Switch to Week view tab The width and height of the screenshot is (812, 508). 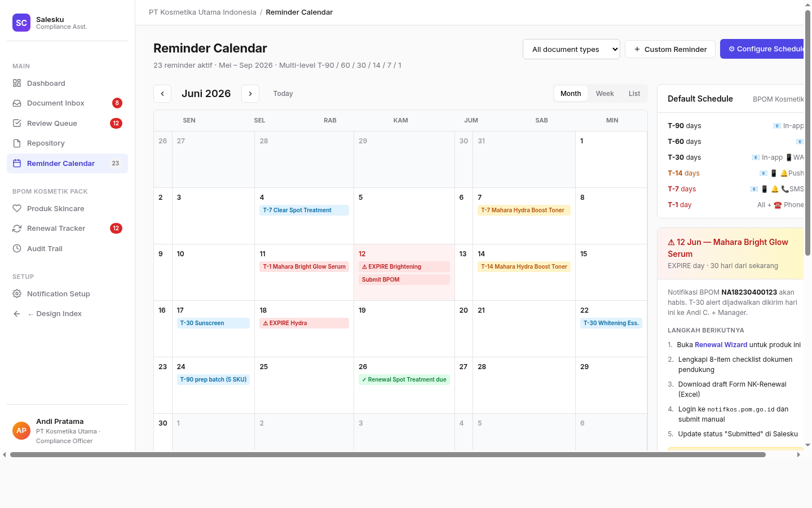pyautogui.click(x=605, y=94)
